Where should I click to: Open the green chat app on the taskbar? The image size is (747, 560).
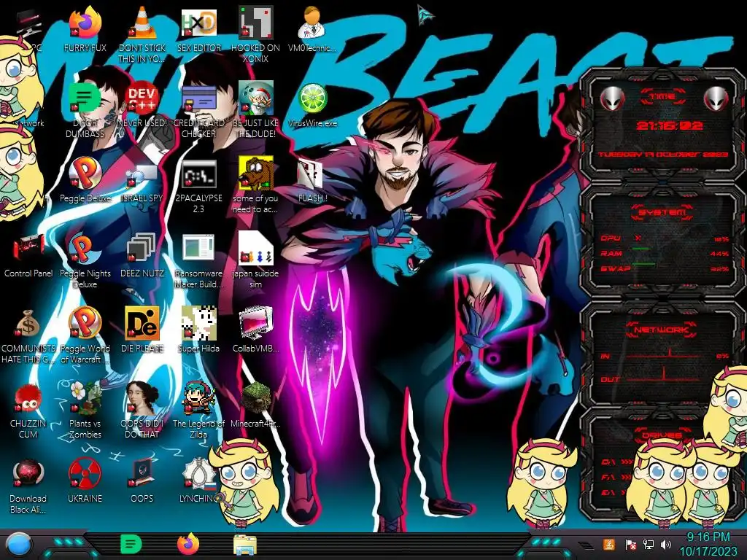pos(131,544)
